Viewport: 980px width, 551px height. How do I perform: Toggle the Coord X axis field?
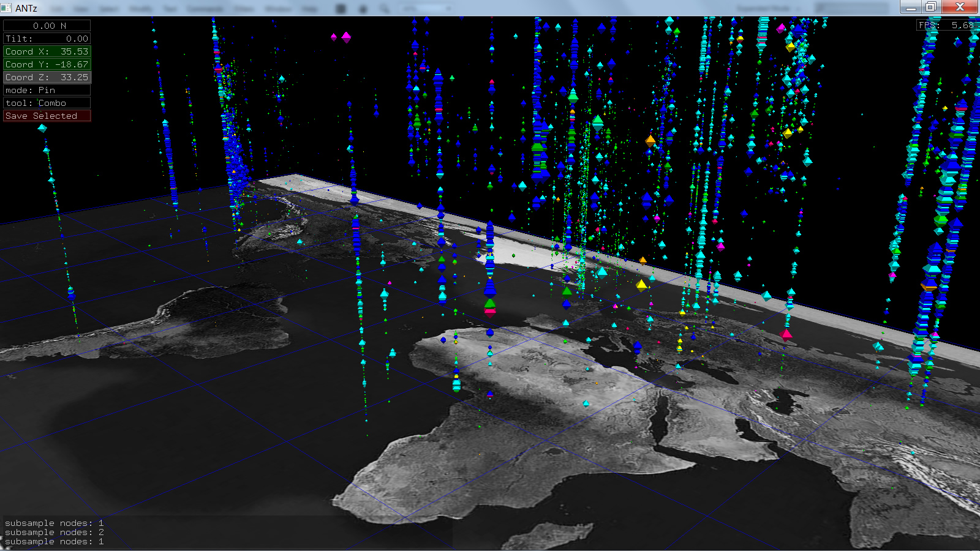click(x=47, y=51)
